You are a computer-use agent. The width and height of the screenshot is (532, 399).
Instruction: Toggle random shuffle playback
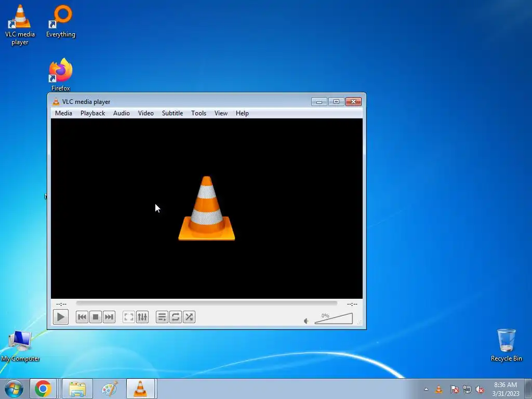pos(189,317)
